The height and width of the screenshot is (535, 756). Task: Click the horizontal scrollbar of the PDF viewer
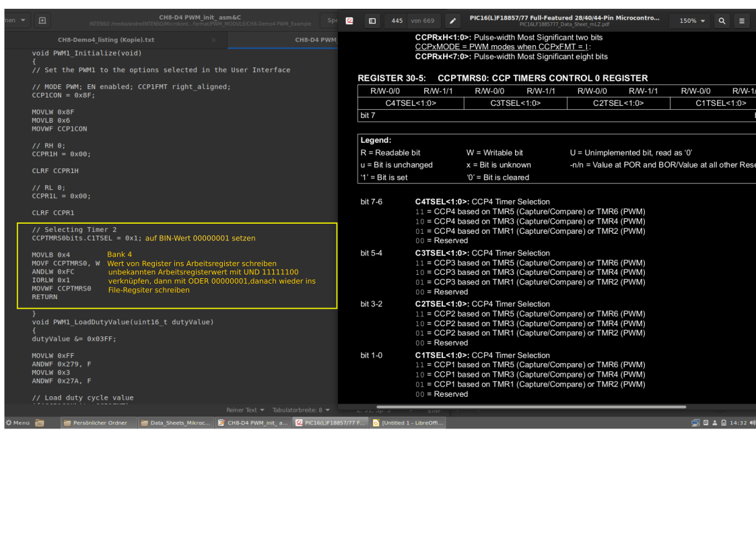pos(531,407)
